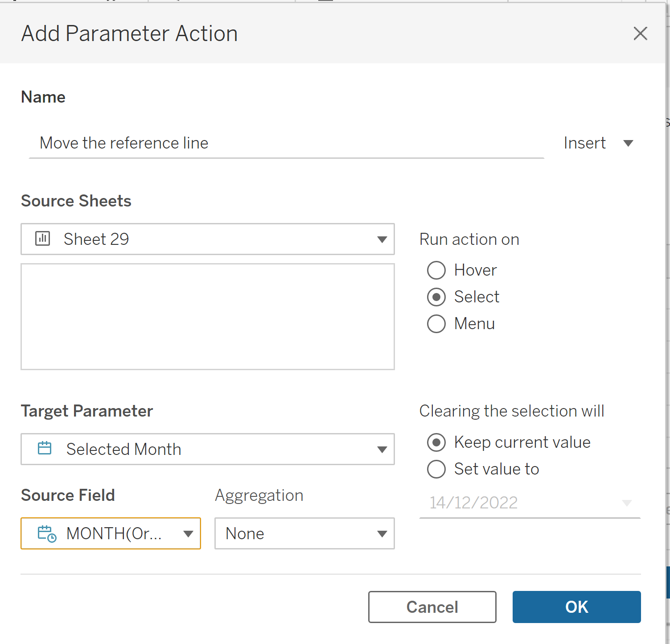Click the OK button

tap(576, 607)
